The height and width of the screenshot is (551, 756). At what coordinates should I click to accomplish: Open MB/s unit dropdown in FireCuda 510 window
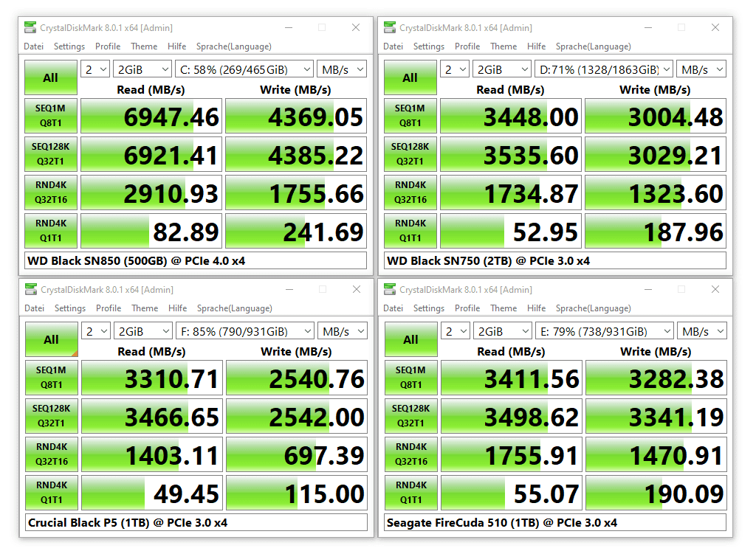point(701,331)
